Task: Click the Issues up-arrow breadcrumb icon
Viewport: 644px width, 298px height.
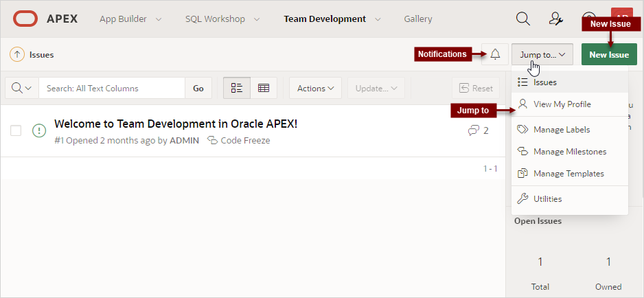Action: (17, 55)
